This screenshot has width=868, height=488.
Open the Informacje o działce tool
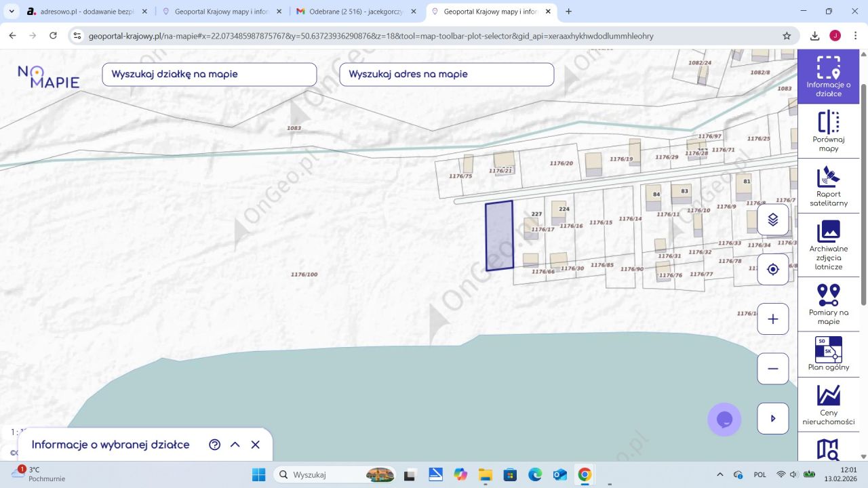click(x=829, y=77)
